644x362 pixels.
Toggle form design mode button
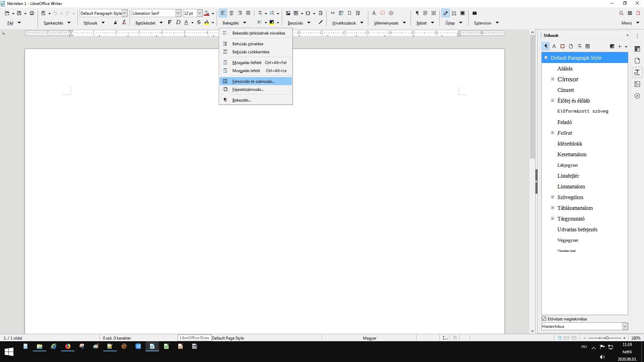(x=445, y=13)
